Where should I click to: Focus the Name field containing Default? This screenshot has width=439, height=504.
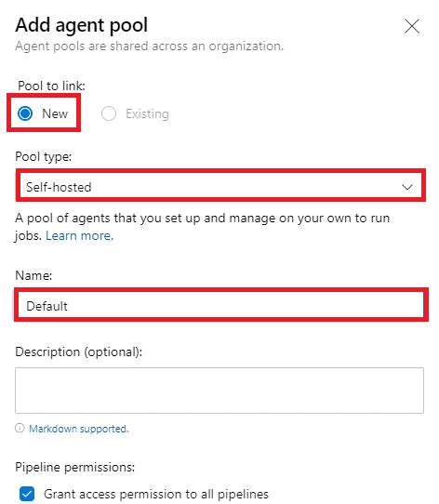(220, 306)
